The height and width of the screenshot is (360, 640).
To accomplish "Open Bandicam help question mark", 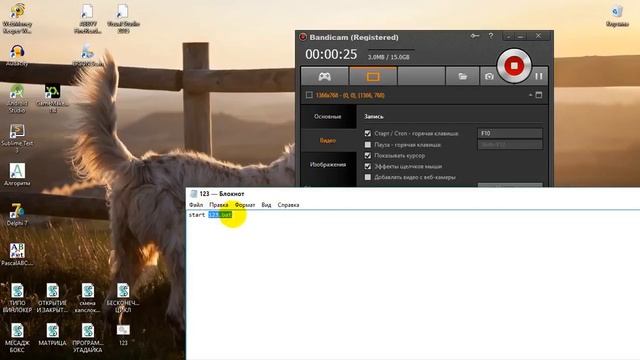I will [x=491, y=36].
